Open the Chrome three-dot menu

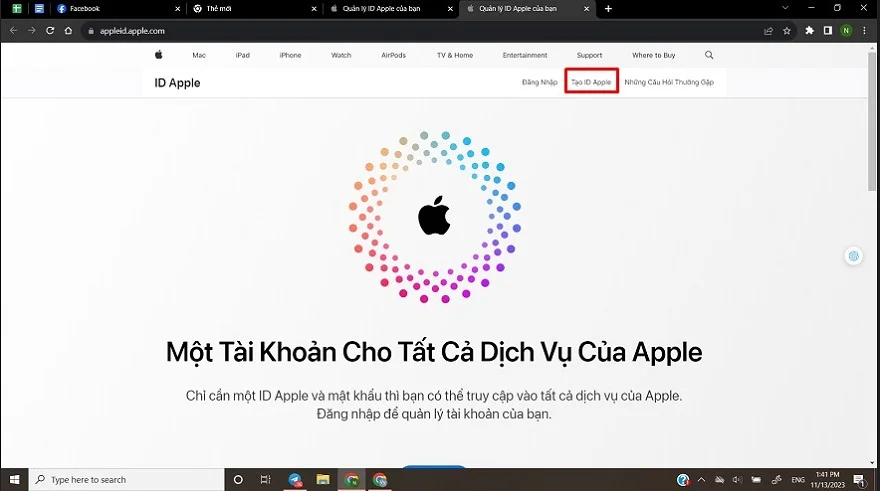coord(864,31)
